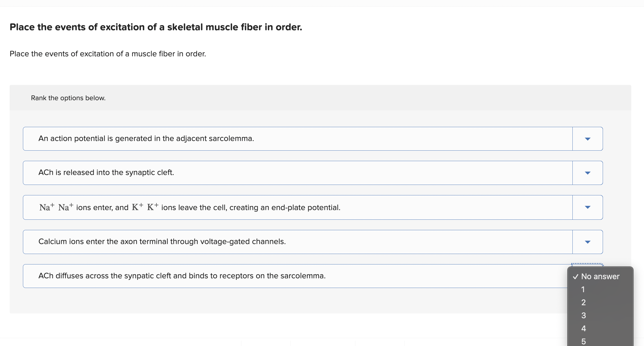Open the rank dropdown for calcium ions entering axon terminal
Screen dimensions: 644x346
[x=587, y=242]
